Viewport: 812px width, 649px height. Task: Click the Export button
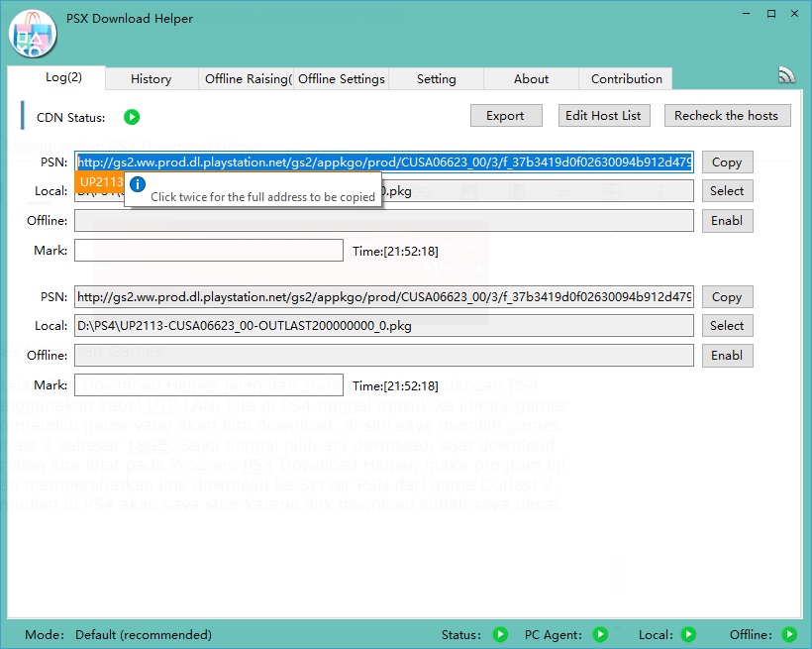(506, 116)
